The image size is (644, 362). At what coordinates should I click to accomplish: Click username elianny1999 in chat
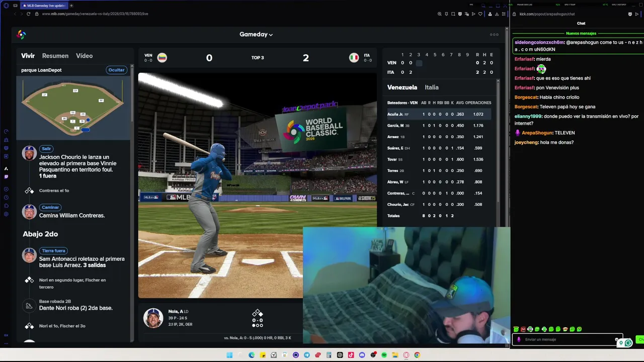coord(528,116)
